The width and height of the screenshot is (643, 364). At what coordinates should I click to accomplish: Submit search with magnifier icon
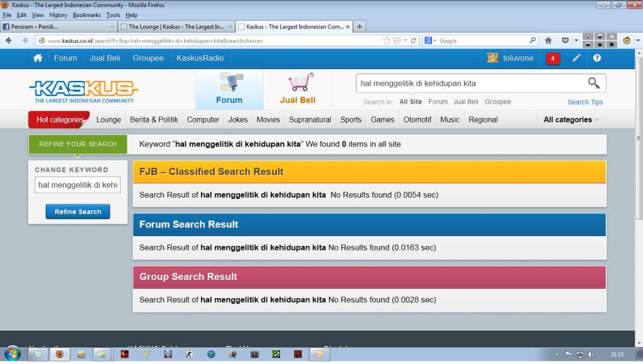tap(594, 83)
